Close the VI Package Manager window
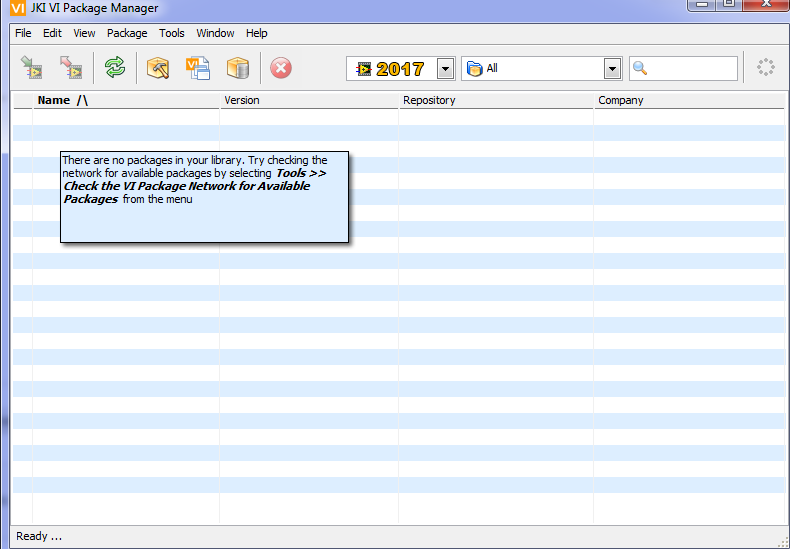This screenshot has height=549, width=790. [767, 4]
